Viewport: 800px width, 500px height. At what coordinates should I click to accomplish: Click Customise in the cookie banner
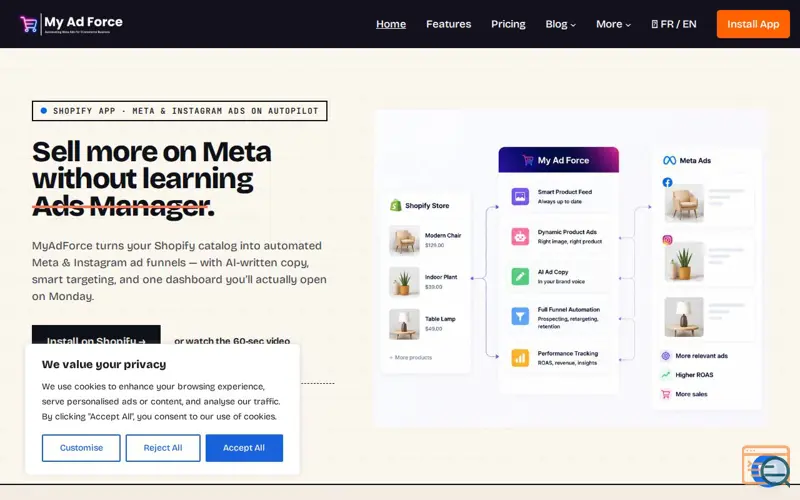click(x=81, y=448)
